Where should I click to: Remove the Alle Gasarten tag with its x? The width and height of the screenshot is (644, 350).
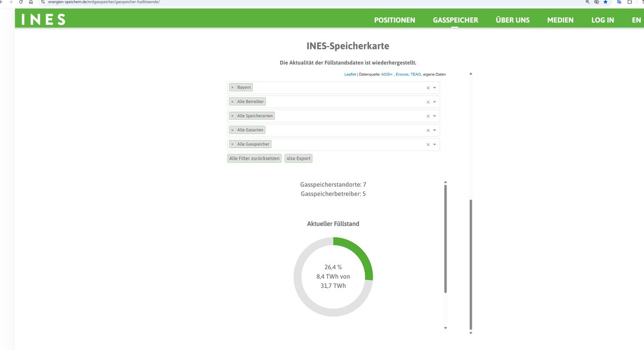[x=232, y=130]
